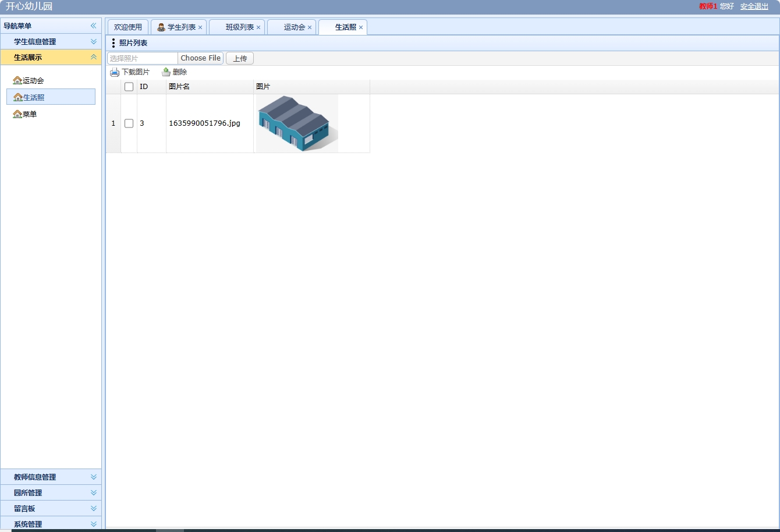This screenshot has height=532, width=780.
Task: Click the 下载图片 printer icon
Action: pos(115,72)
